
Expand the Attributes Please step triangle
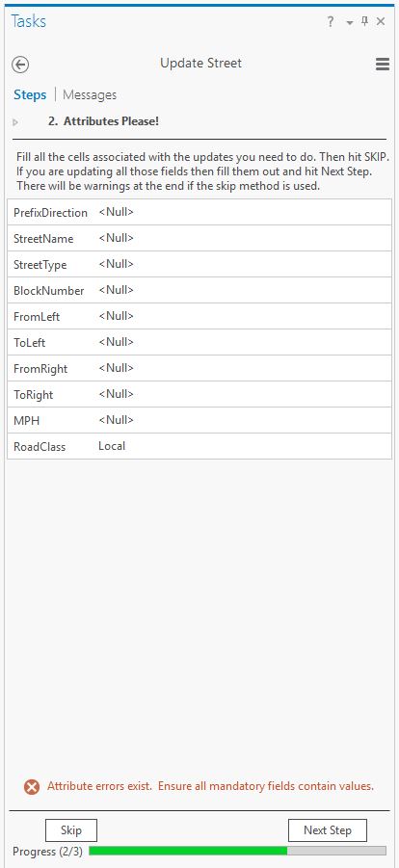pos(15,122)
